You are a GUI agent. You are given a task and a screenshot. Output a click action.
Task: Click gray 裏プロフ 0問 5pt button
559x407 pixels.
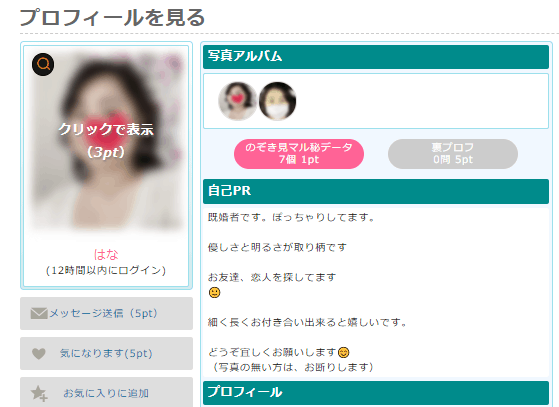(453, 154)
